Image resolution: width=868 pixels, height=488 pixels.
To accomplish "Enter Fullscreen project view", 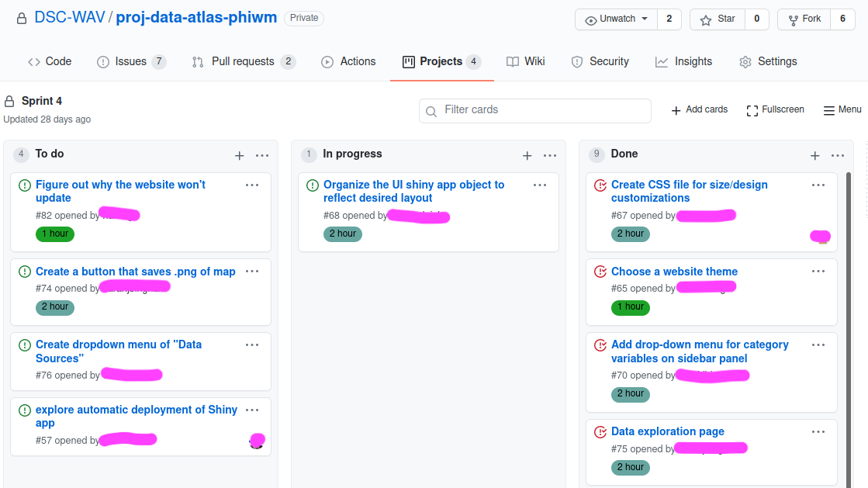I will [x=775, y=110].
